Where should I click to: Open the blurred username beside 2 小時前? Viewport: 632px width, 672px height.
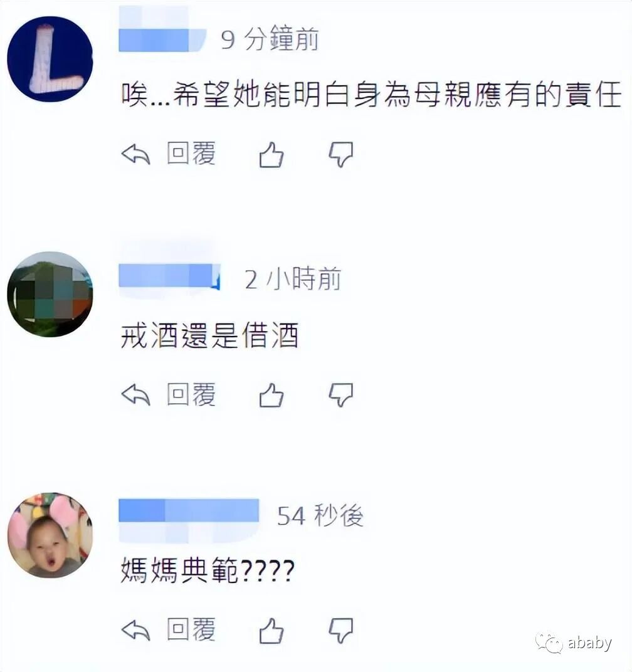(x=169, y=276)
